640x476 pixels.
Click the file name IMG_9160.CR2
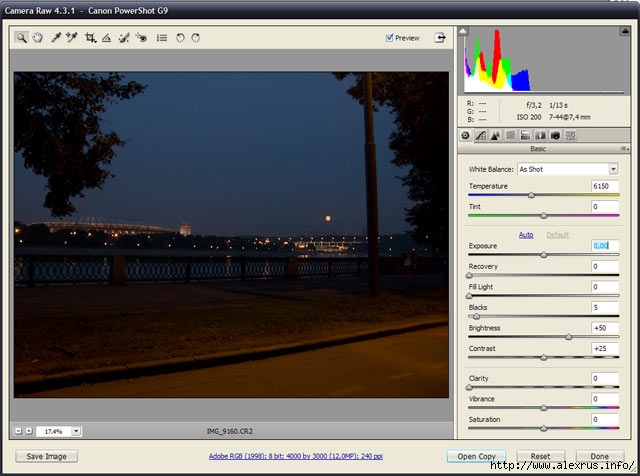coord(230,431)
